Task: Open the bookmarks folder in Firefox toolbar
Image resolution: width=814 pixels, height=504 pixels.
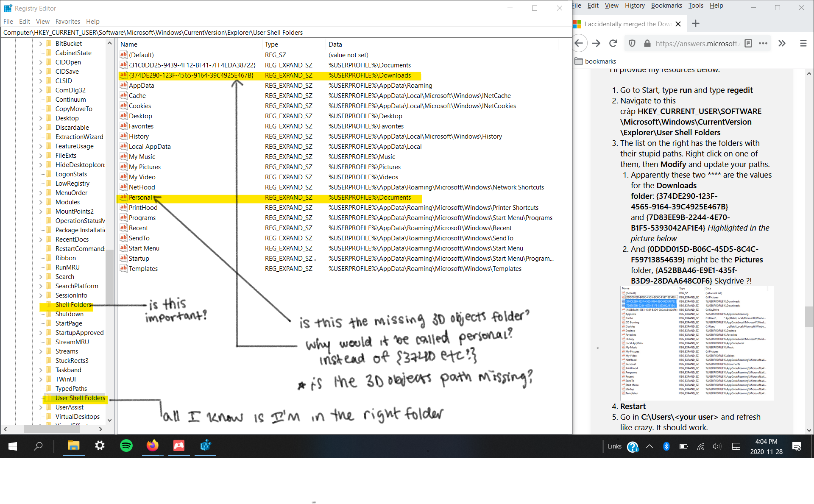Action: coord(595,61)
